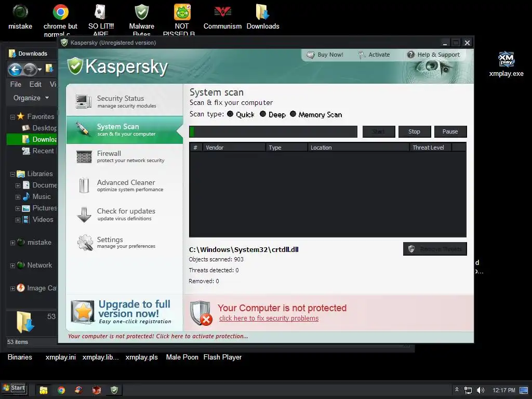The width and height of the screenshot is (532, 399).
Task: Open the 'NOT PISSED' green pig desktop icon
Action: point(182,12)
